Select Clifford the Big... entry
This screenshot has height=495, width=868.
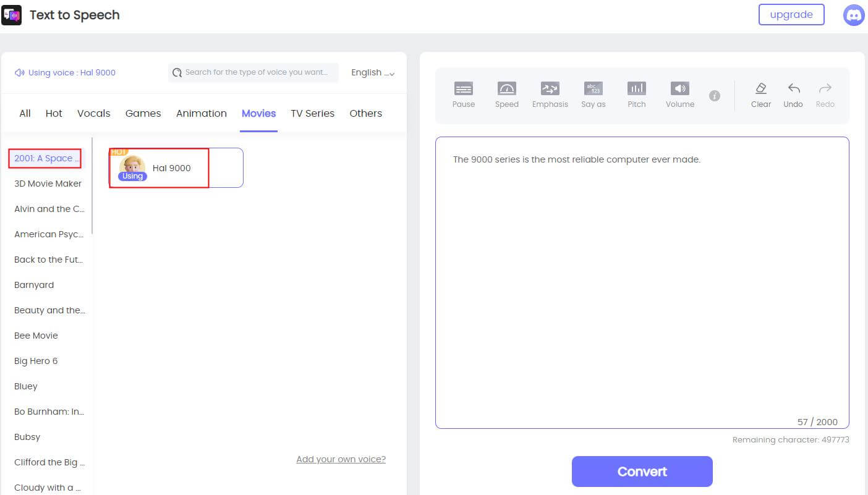(x=49, y=462)
